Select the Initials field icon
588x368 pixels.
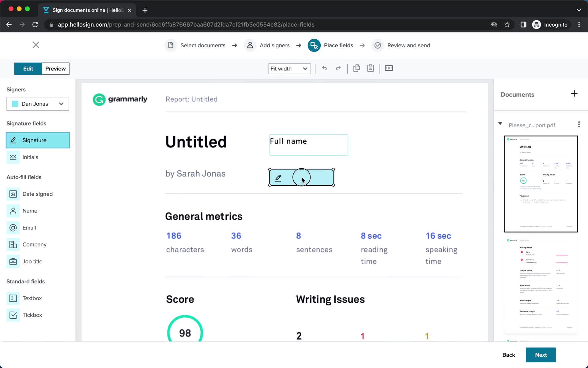[13, 157]
